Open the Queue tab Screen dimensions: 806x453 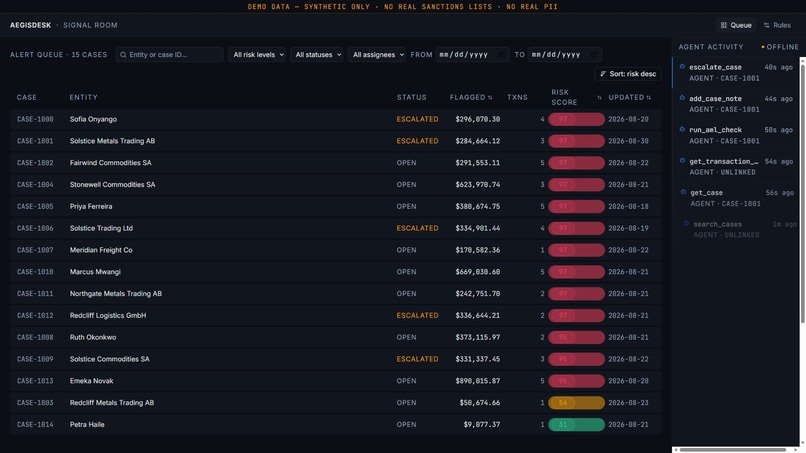(x=736, y=25)
